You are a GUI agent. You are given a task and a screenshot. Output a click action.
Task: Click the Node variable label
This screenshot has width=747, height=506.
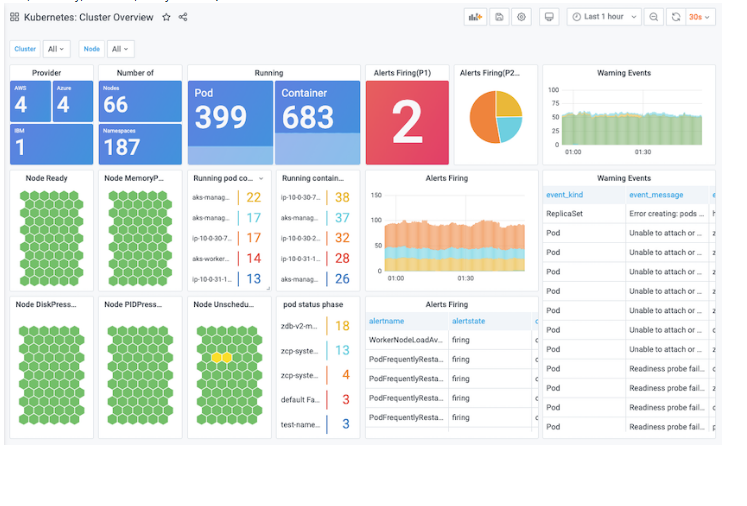pos(92,49)
